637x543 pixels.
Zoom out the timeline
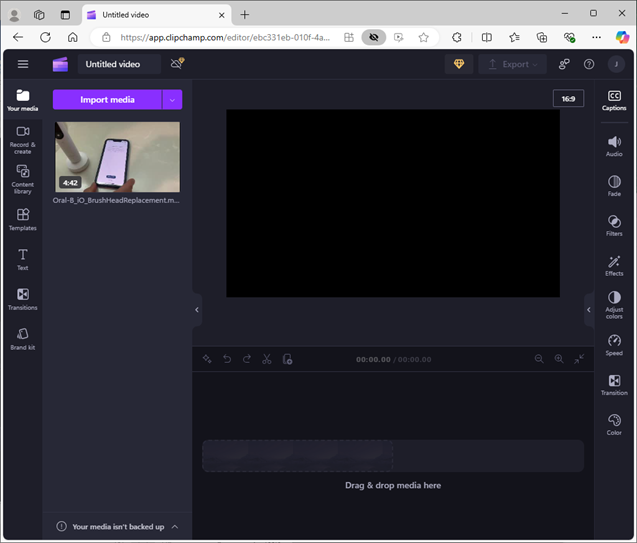(539, 359)
